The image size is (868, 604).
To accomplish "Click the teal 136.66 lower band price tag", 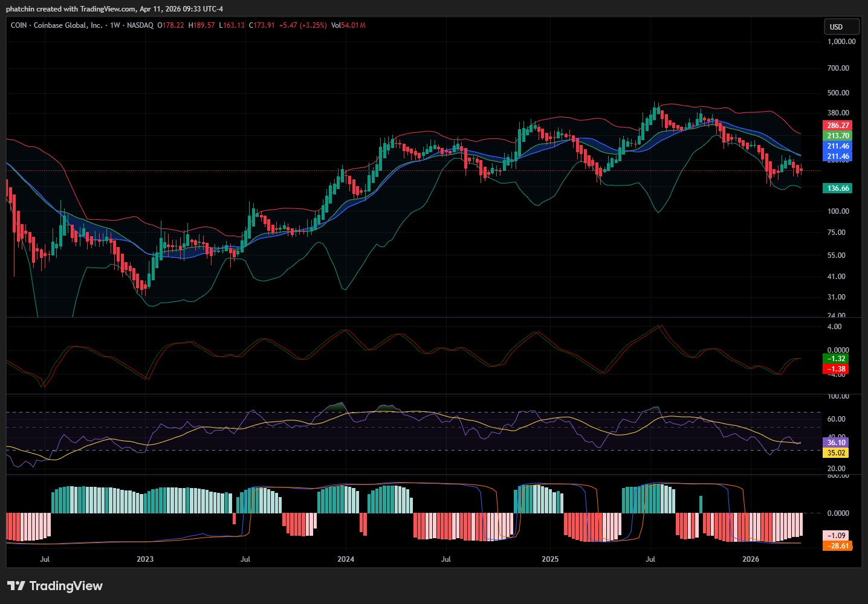I will [838, 188].
